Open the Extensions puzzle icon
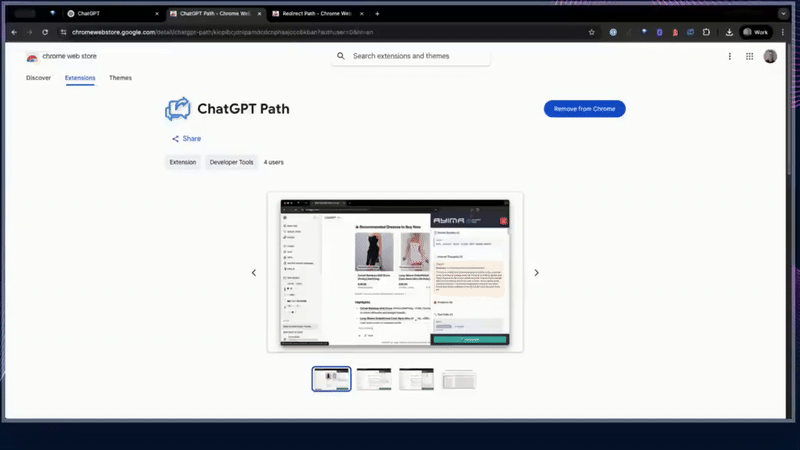The width and height of the screenshot is (800, 450). [706, 32]
